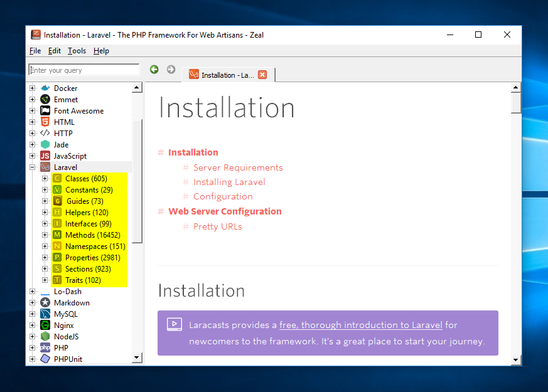Expand the Docker docset node
Image resolution: width=548 pixels, height=392 pixels.
pyautogui.click(x=33, y=88)
